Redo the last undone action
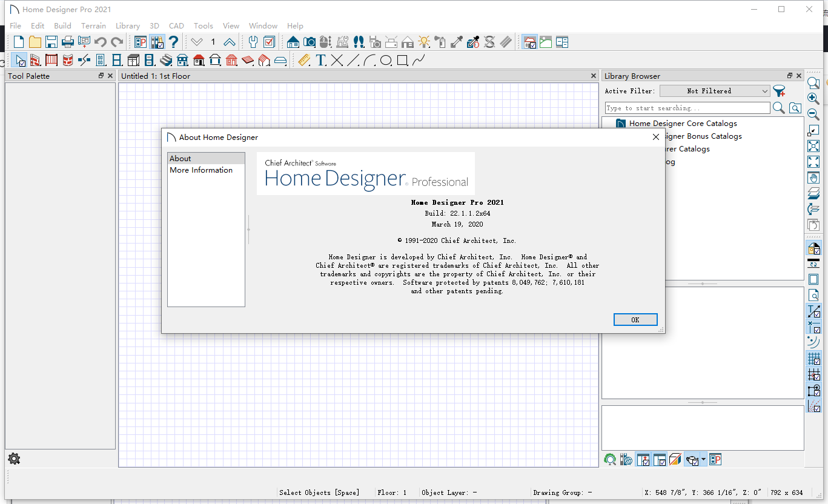The image size is (828, 504). coord(117,42)
